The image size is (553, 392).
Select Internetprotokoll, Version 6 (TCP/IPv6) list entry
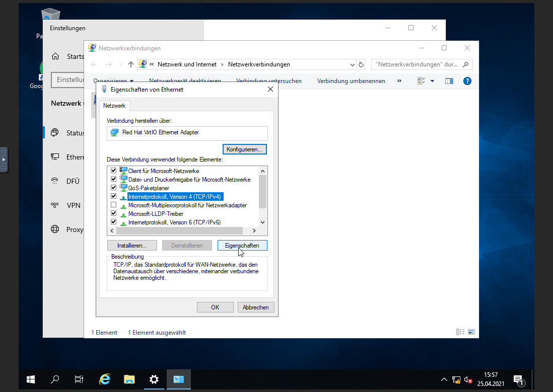tap(175, 222)
